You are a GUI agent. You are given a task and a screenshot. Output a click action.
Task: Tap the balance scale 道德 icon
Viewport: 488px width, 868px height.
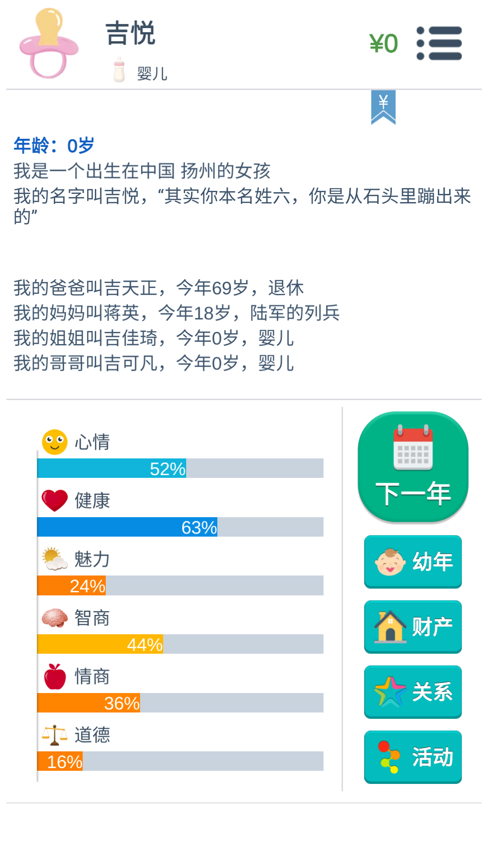[55, 735]
